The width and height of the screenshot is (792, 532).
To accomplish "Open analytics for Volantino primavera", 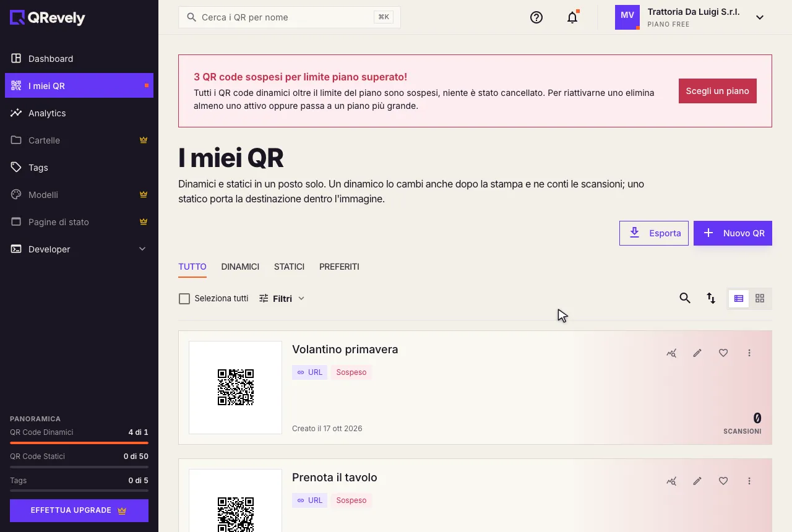I will click(x=671, y=353).
